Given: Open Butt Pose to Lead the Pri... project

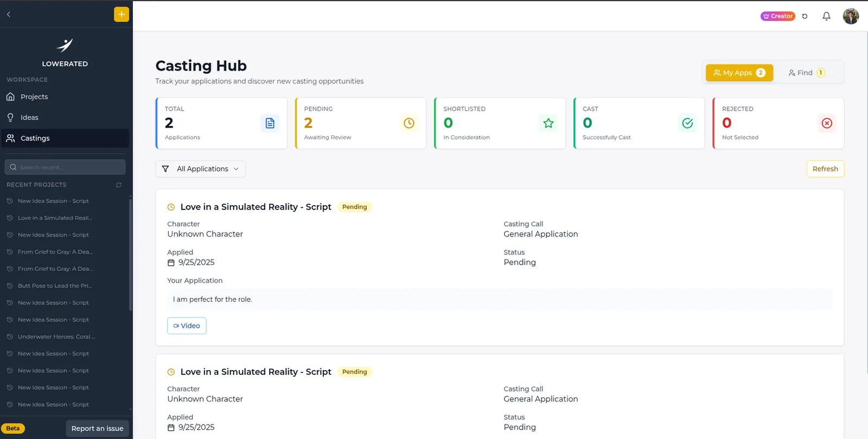Looking at the screenshot, I should click(55, 285).
